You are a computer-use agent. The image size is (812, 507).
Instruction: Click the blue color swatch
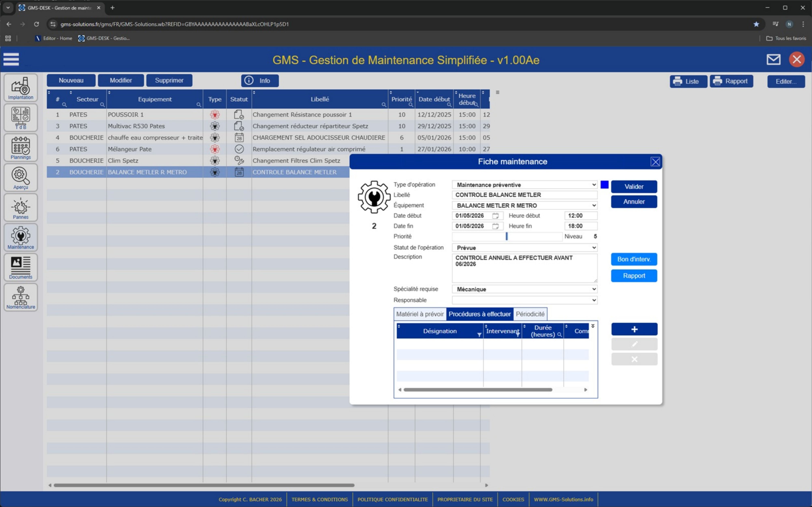[x=604, y=185]
